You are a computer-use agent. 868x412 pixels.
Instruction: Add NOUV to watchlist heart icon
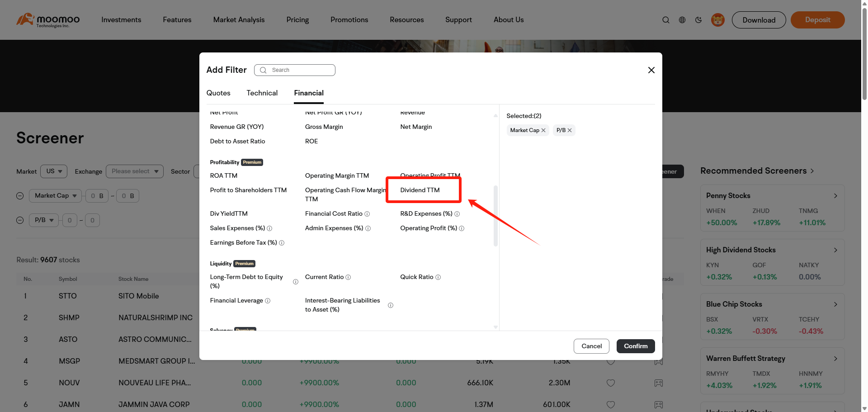pyautogui.click(x=611, y=383)
